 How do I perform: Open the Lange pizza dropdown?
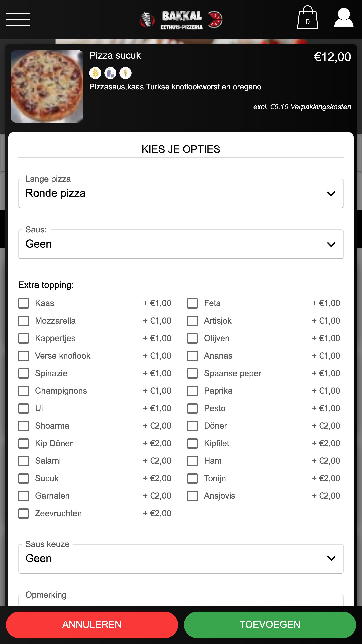(181, 193)
